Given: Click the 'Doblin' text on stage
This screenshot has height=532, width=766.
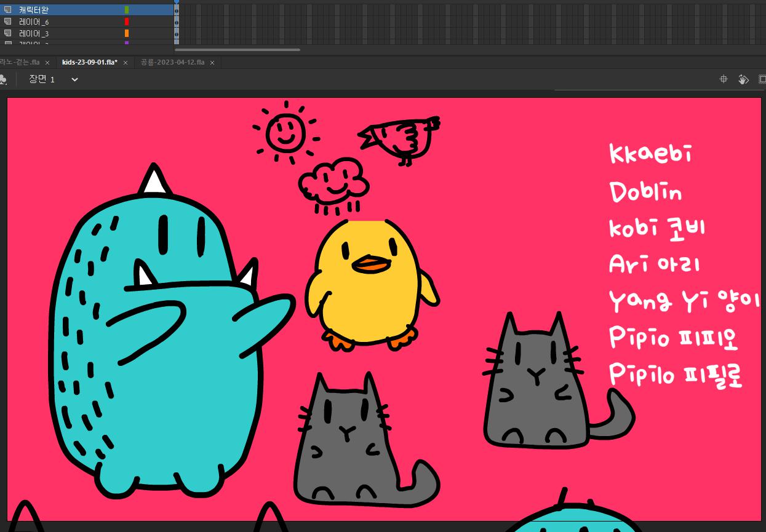Looking at the screenshot, I should [x=645, y=191].
